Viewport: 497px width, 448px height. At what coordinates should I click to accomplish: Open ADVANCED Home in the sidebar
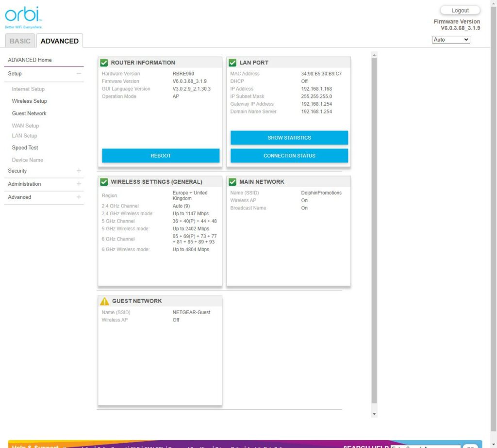30,60
